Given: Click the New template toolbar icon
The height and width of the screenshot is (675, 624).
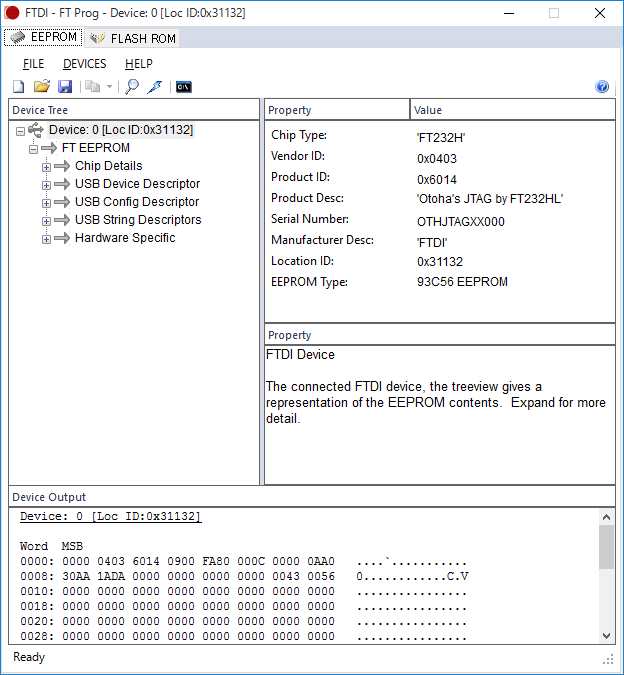Looking at the screenshot, I should click(x=19, y=87).
